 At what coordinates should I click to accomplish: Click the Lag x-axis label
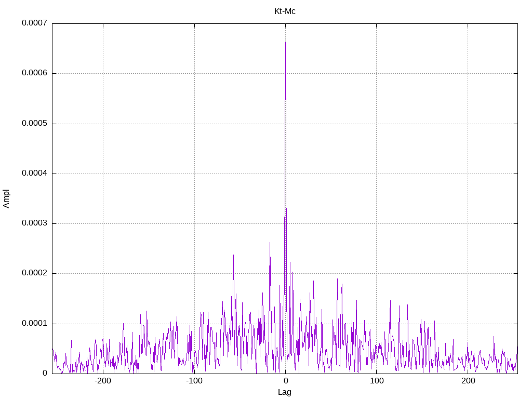coord(285,392)
